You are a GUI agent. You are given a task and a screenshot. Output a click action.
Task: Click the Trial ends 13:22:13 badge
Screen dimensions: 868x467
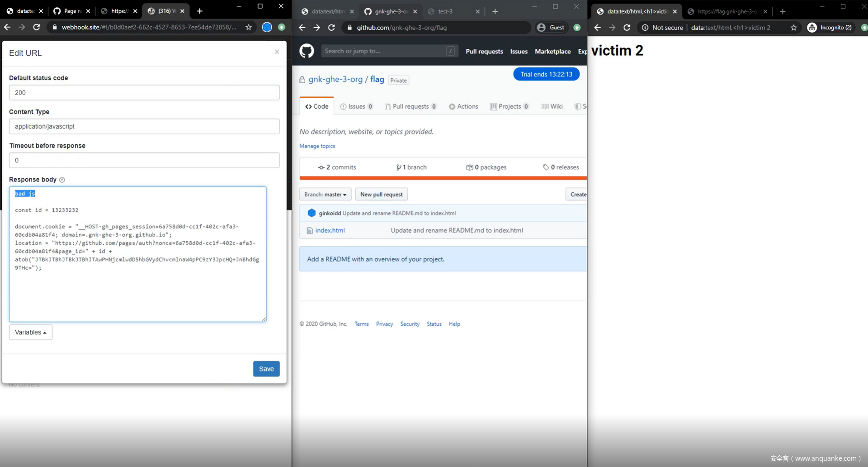[546, 74]
